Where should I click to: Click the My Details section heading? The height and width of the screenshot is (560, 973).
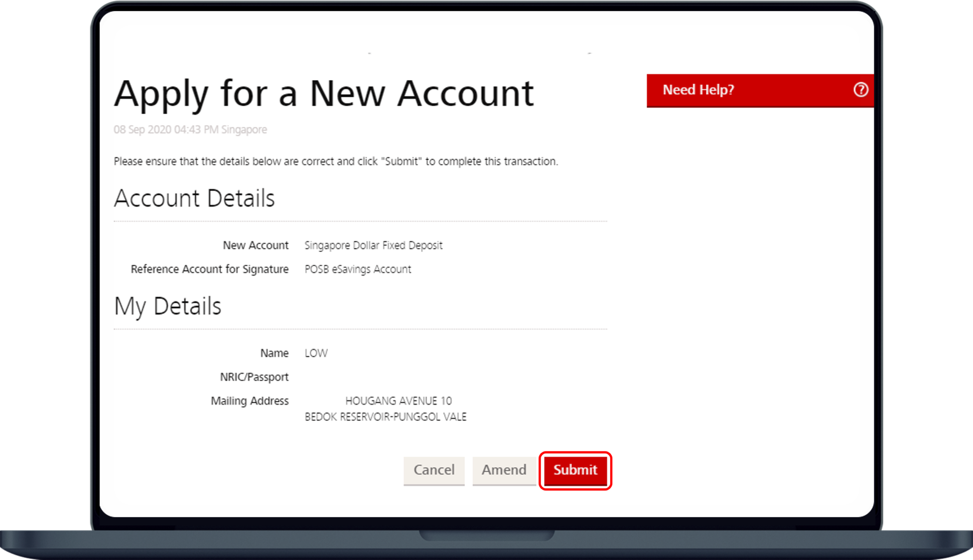pos(167,306)
